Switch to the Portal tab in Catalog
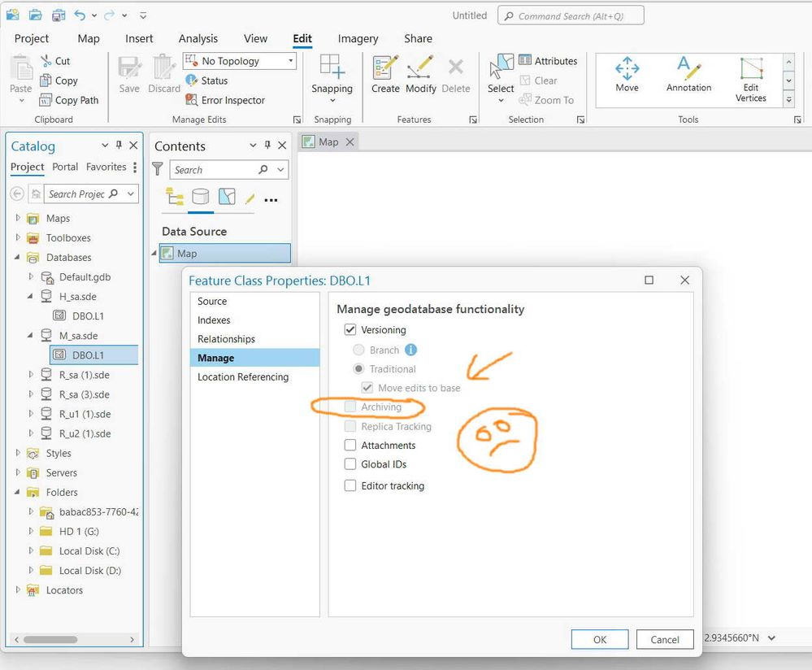This screenshot has width=812, height=670. (65, 167)
